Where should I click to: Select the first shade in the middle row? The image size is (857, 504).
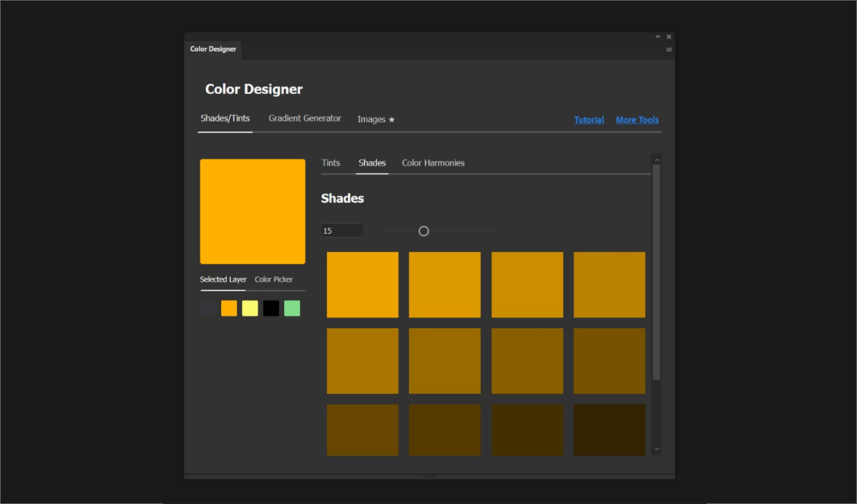(362, 361)
